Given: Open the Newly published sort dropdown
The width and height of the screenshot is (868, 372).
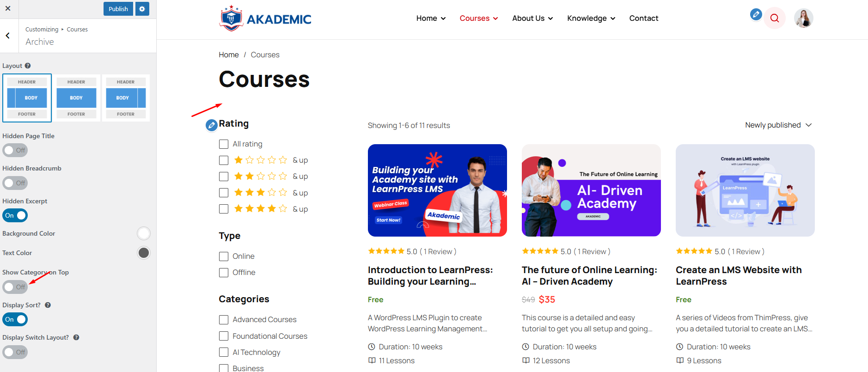Looking at the screenshot, I should pos(778,125).
